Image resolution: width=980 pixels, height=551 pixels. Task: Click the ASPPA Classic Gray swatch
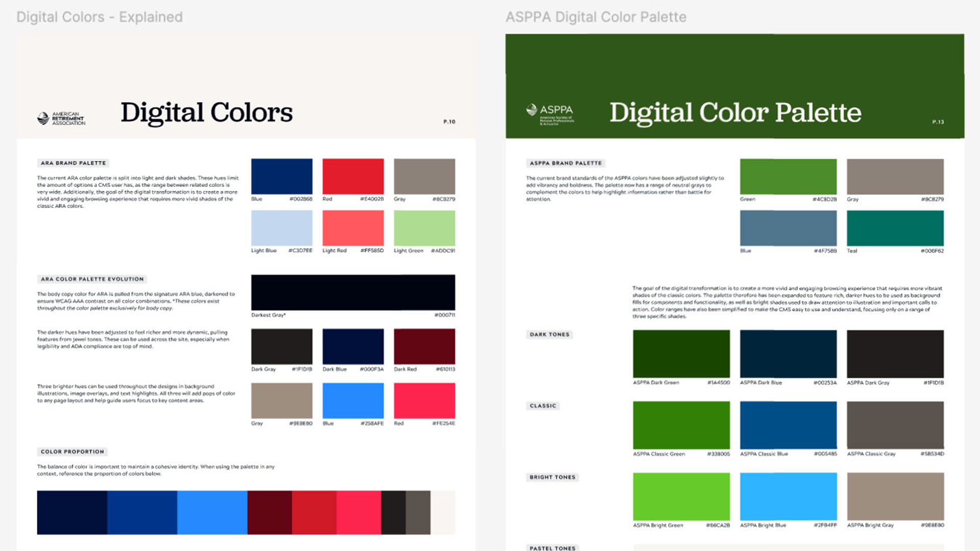(x=895, y=425)
